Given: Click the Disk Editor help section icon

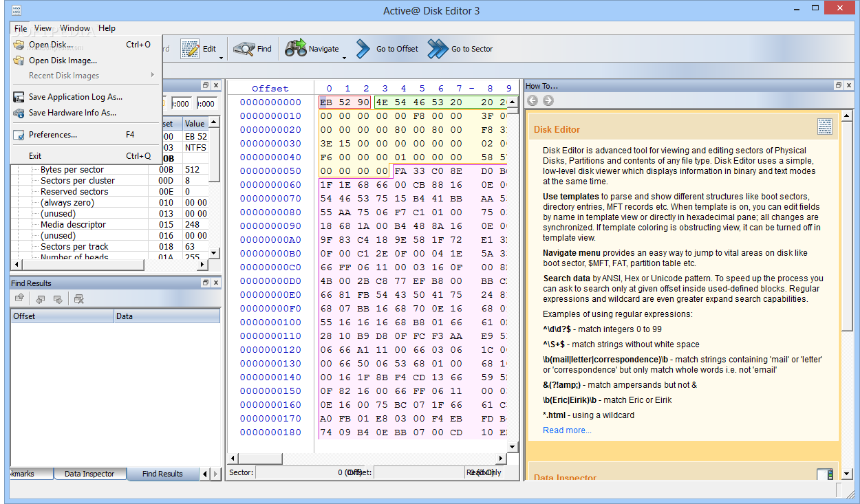Looking at the screenshot, I should 825,127.
